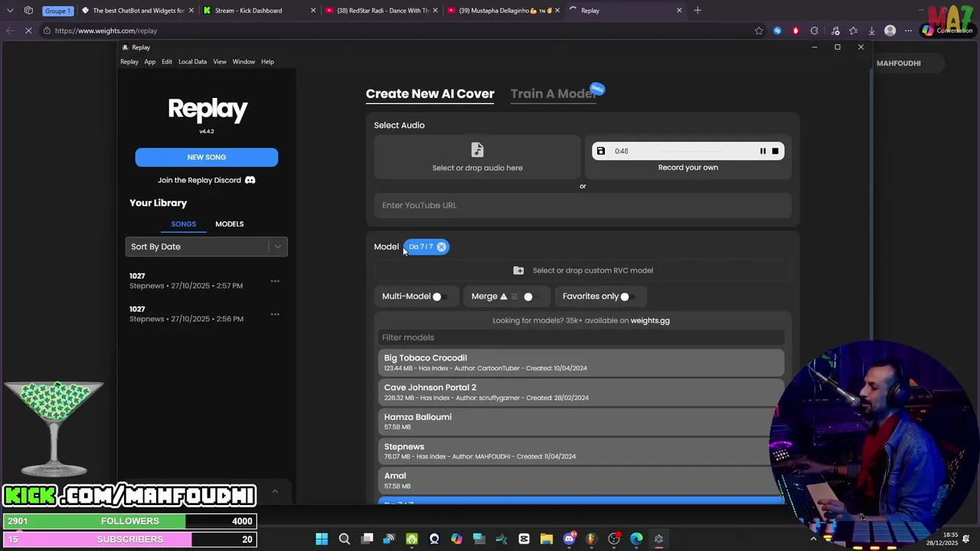The width and height of the screenshot is (980, 551).
Task: Open the browser settings and more menu
Action: 908,31
